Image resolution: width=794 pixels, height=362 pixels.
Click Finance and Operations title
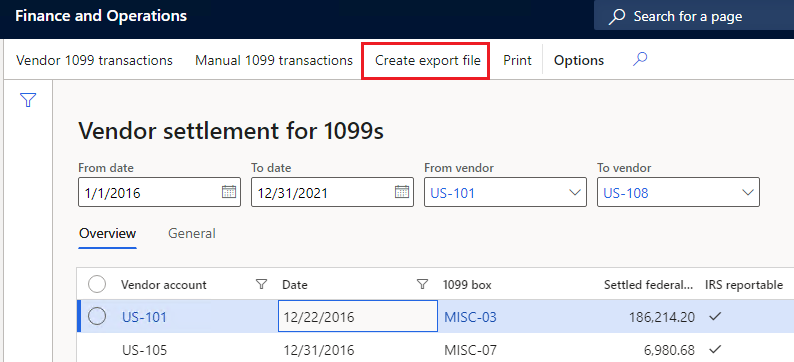[x=101, y=16]
